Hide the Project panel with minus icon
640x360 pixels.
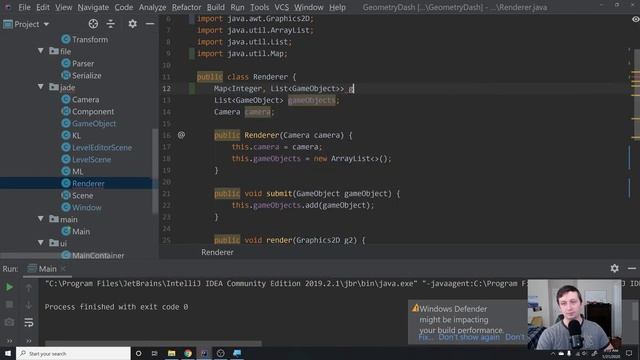click(150, 24)
